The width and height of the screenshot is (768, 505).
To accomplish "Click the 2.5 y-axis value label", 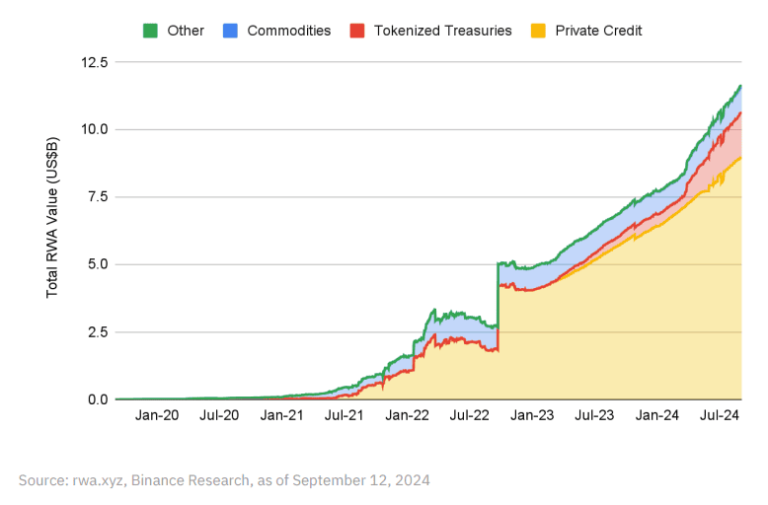I will (97, 332).
